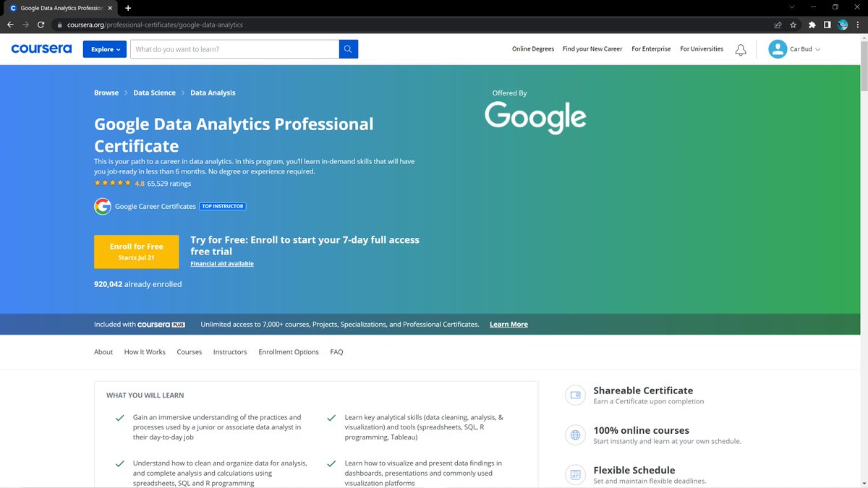Click the share icon in the browser toolbar
Screen dimensions: 868x488
coord(777,24)
